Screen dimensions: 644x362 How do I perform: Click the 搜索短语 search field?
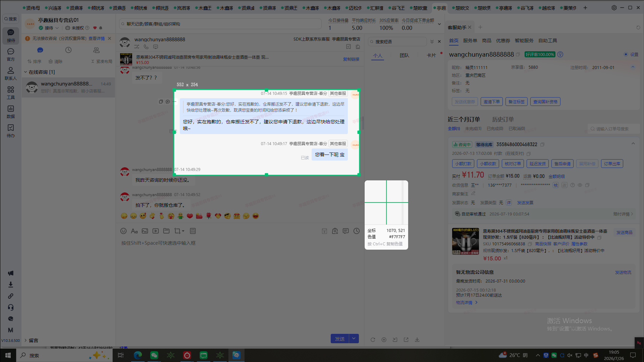click(x=397, y=42)
